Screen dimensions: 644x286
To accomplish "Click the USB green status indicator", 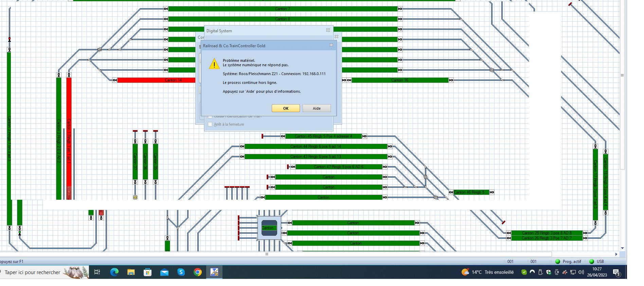I will [591, 262].
